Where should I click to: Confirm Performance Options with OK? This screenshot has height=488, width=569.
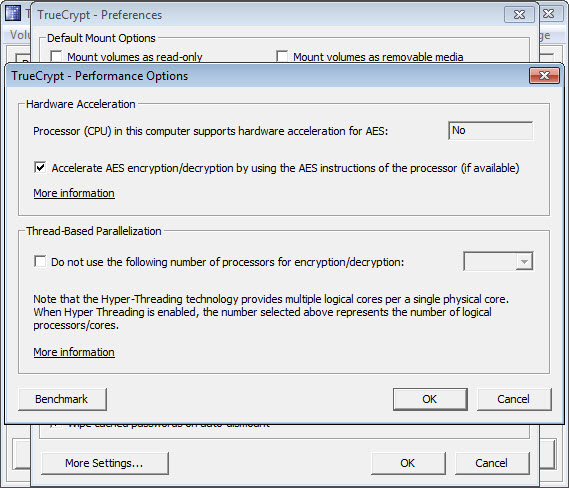[x=430, y=399]
